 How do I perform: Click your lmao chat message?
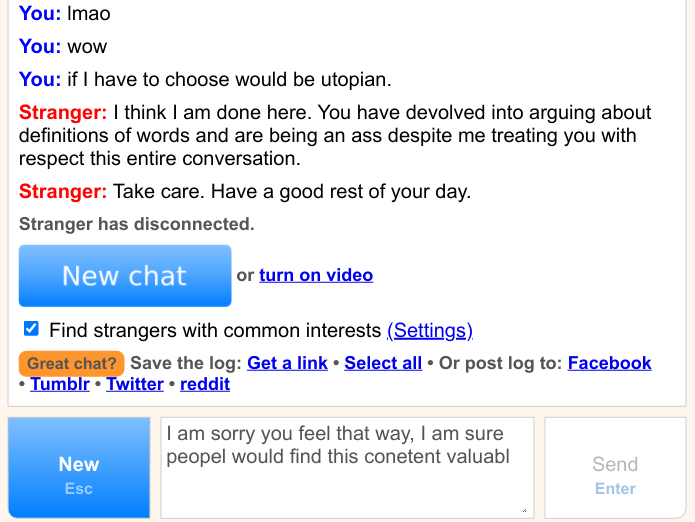click(89, 14)
